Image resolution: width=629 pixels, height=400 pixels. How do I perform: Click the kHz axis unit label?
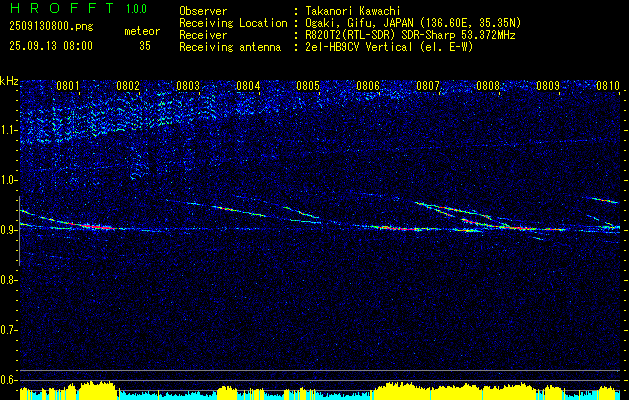9,81
